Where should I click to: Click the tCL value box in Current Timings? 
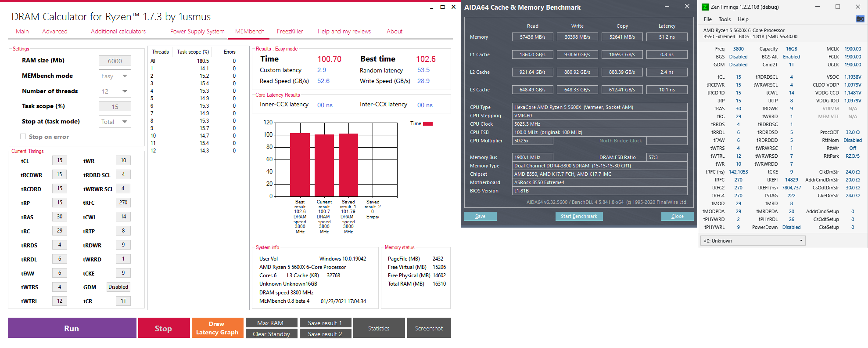(x=60, y=160)
